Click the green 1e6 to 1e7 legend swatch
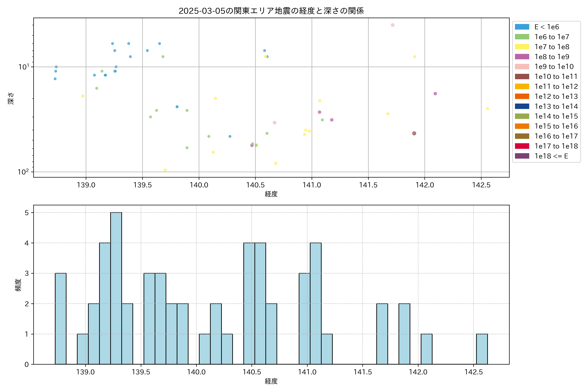The width and height of the screenshot is (588, 392). (x=522, y=37)
